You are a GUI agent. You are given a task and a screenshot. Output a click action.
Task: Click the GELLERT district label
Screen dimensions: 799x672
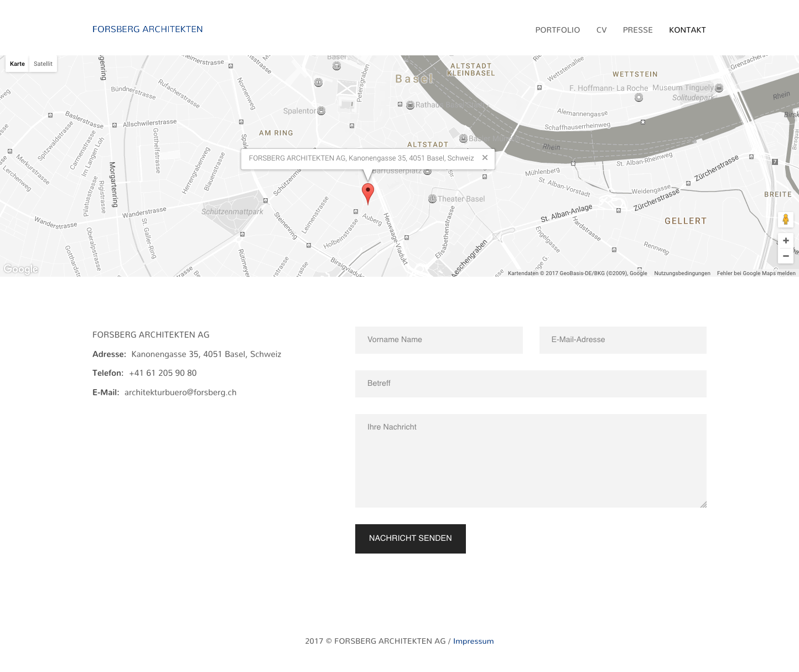pos(686,221)
